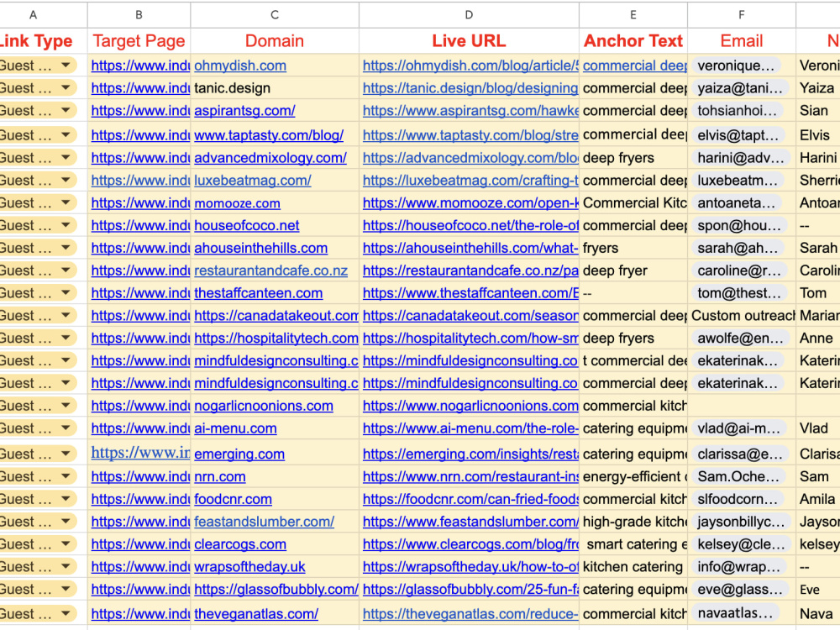Open Link Type dropdown in ohmydish.com row
Image resolution: width=840 pixels, height=630 pixels.
[66, 66]
